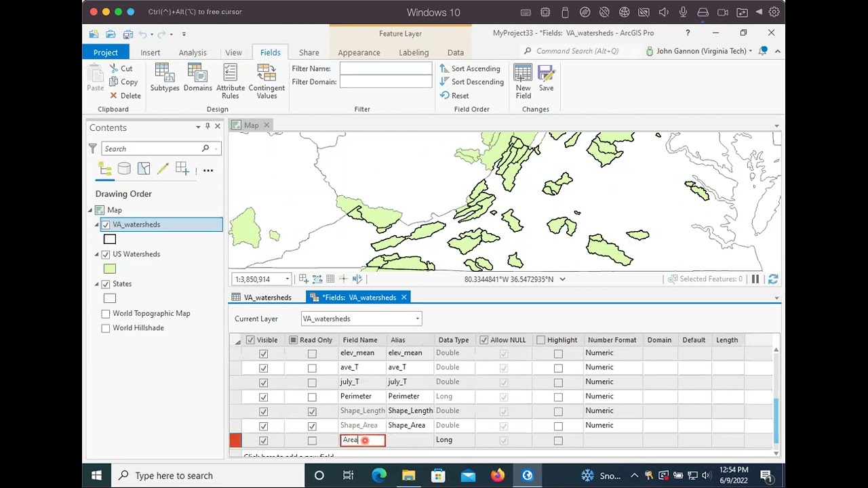Reset the field order

pos(454,96)
